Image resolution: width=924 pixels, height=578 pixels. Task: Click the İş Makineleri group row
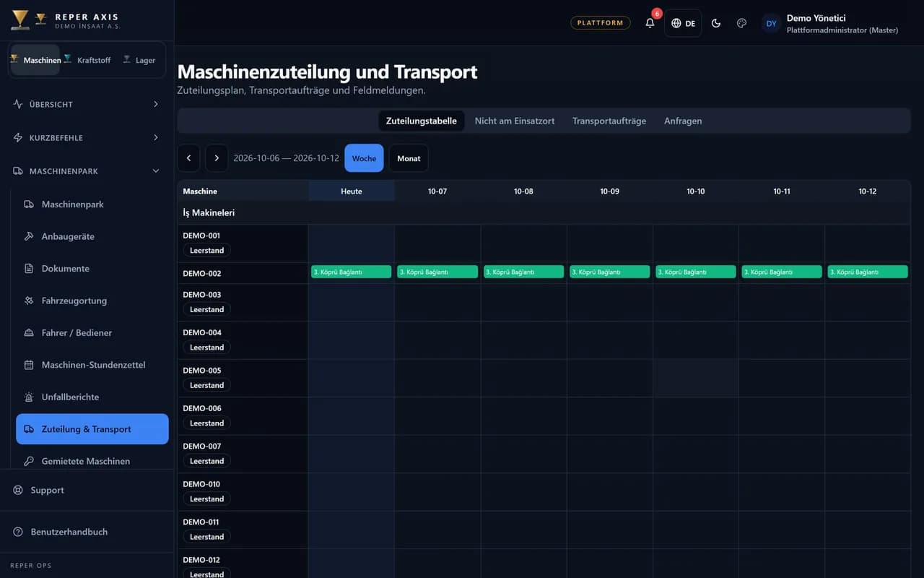(544, 213)
